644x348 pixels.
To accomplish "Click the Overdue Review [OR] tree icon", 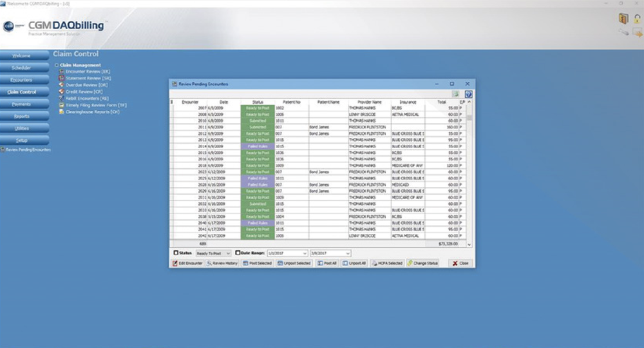I will [x=62, y=84].
